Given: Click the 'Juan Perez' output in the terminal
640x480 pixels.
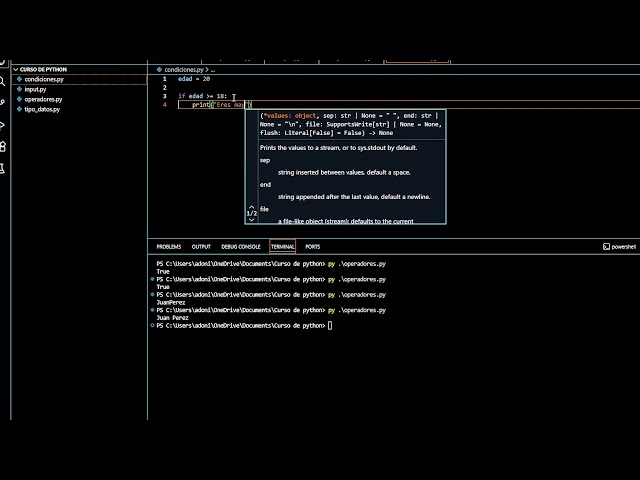Looking at the screenshot, I should point(172,318).
